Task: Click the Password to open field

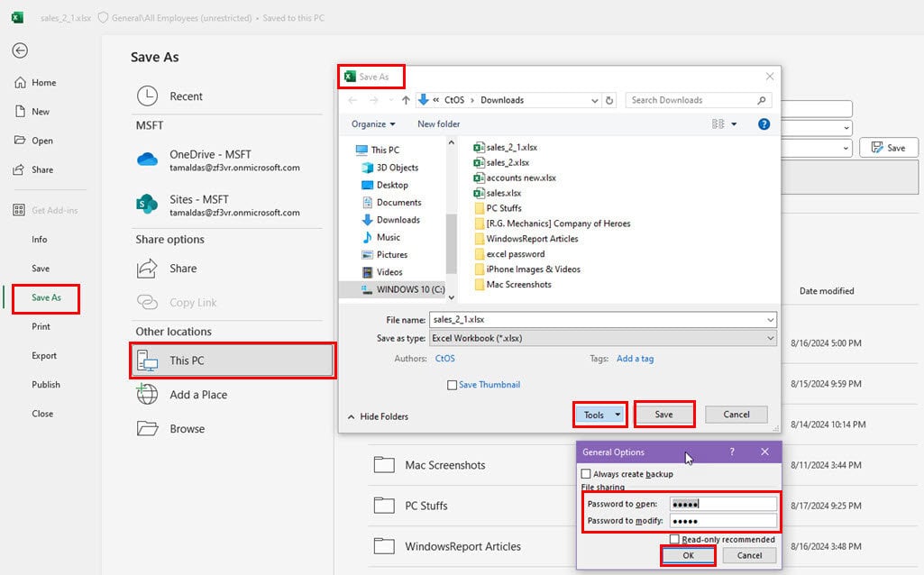Action: (723, 504)
